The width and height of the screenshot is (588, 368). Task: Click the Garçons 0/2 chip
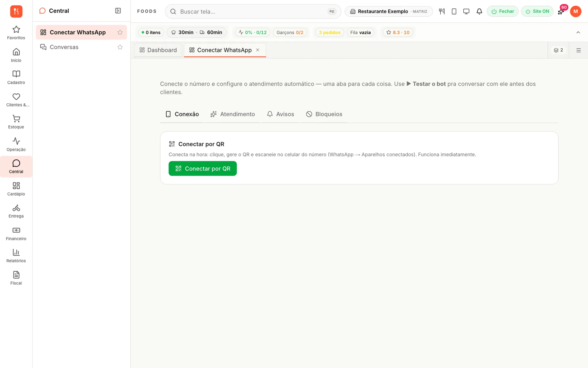click(290, 33)
